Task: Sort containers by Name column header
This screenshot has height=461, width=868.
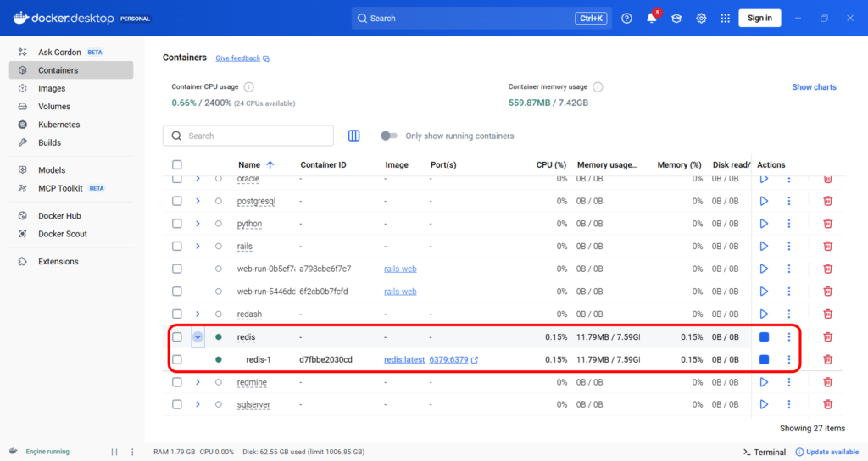Action: [x=249, y=164]
